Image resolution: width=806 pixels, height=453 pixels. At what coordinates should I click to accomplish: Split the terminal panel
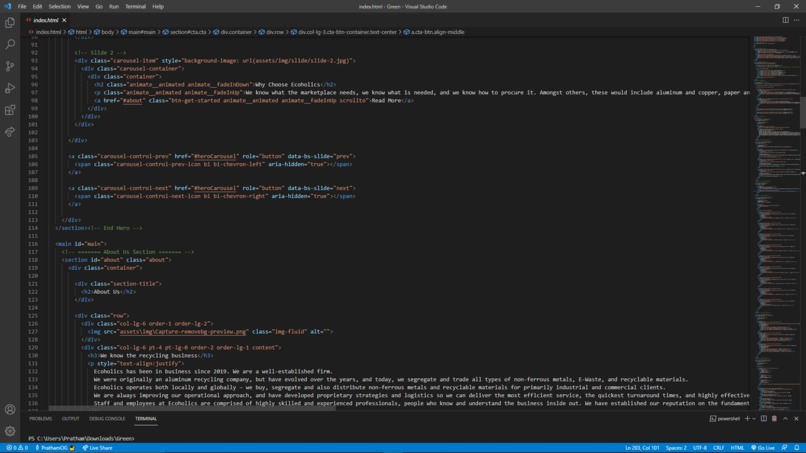click(764, 419)
